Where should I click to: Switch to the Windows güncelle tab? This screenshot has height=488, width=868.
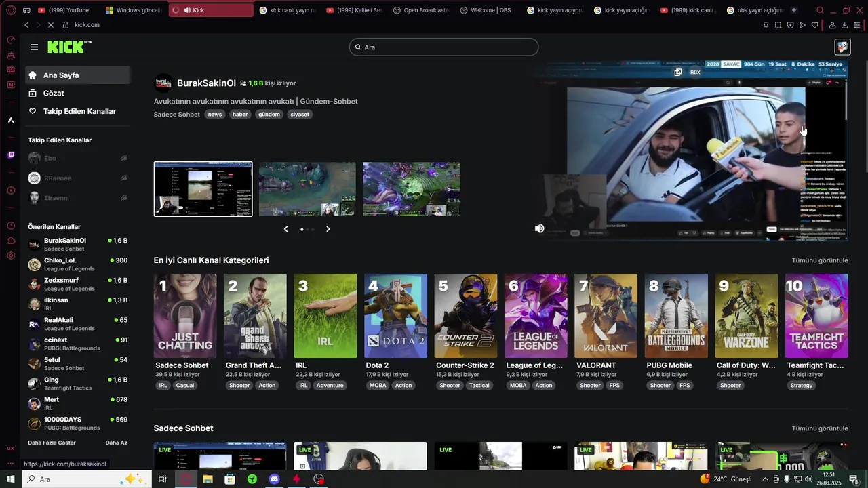pyautogui.click(x=133, y=10)
